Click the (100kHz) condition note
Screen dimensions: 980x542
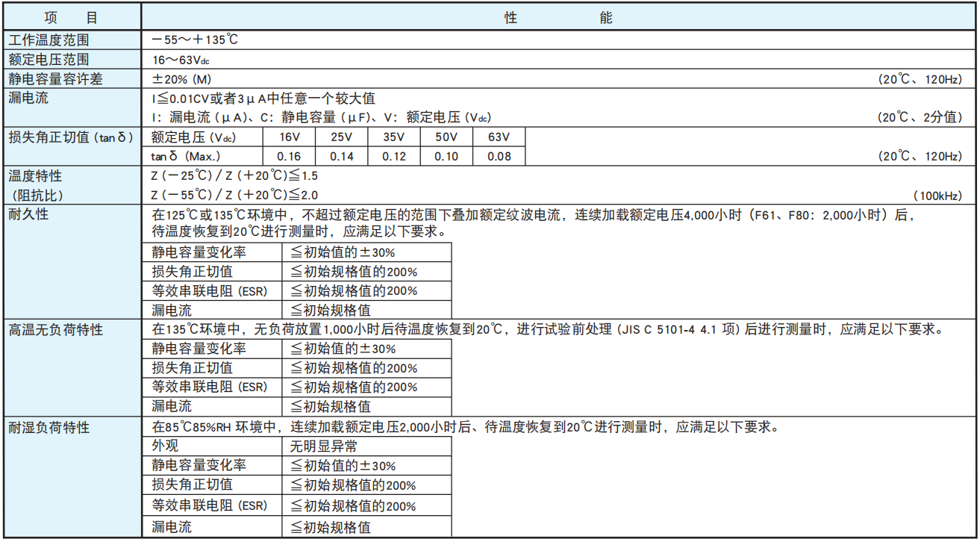coord(937,196)
